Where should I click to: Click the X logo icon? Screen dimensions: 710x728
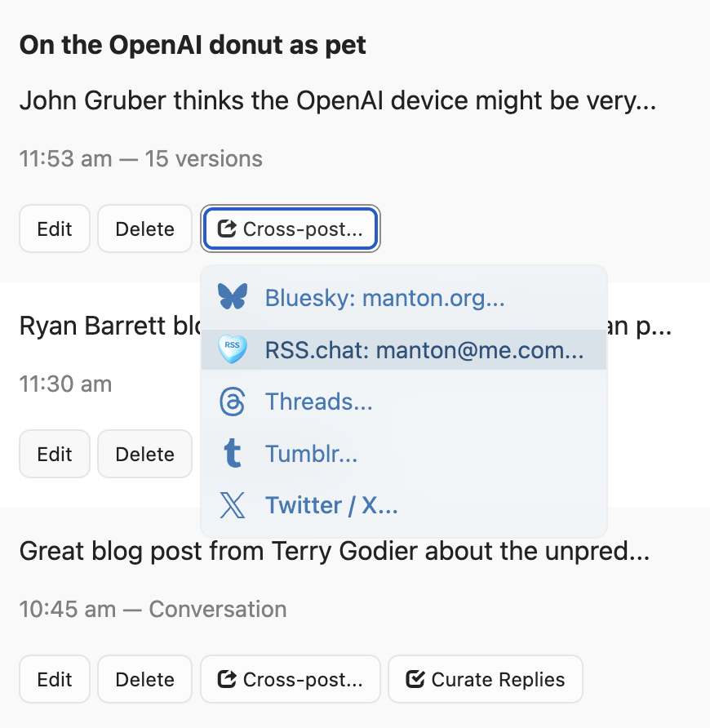pos(232,505)
